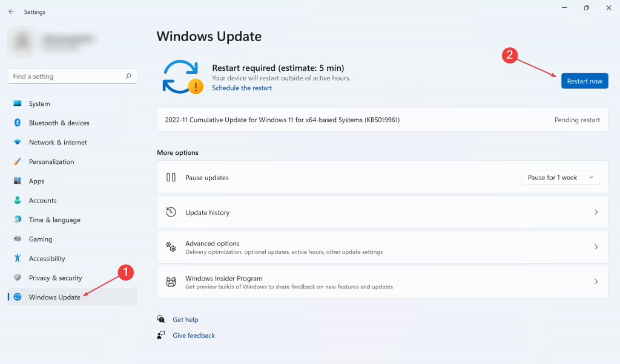Click the Give feedback icon
This screenshot has height=364, width=620.
pos(161,335)
